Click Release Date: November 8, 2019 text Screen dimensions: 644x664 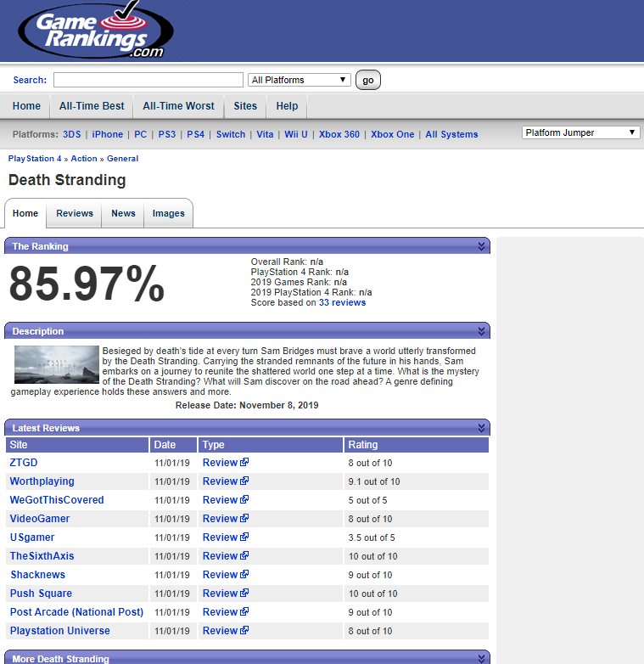[x=247, y=405]
